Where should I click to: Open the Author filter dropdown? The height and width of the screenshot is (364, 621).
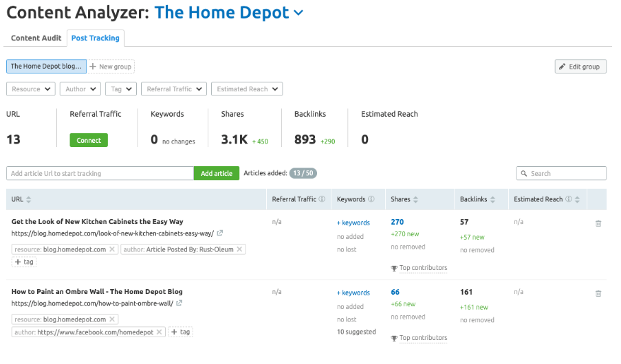tap(80, 89)
